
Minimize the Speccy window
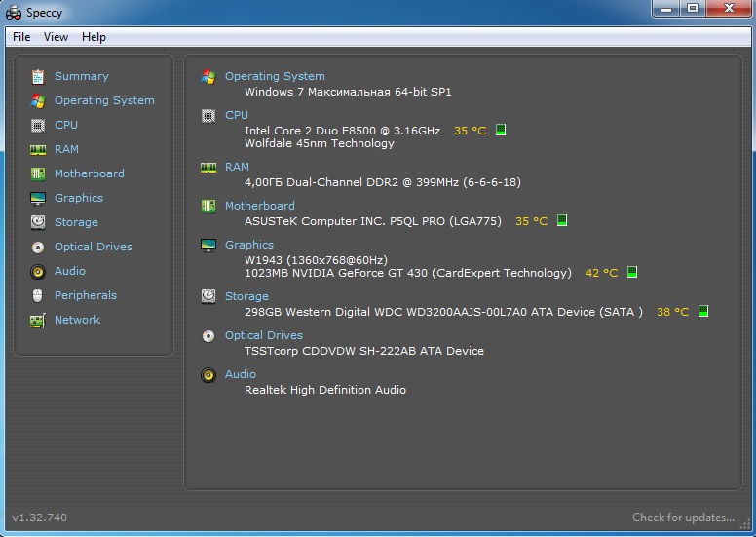pyautogui.click(x=666, y=9)
